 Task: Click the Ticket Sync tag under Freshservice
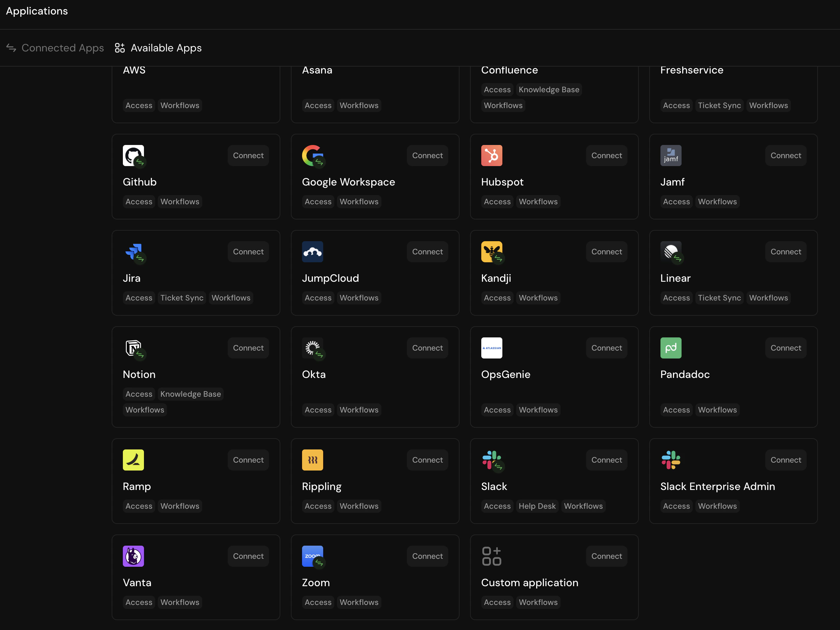719,105
